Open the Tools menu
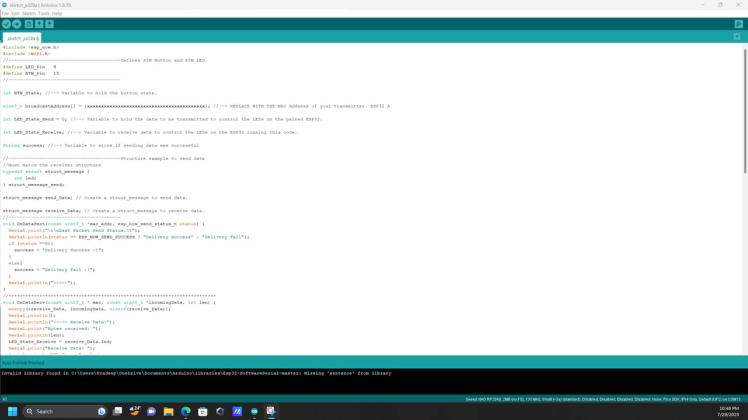 (43, 13)
